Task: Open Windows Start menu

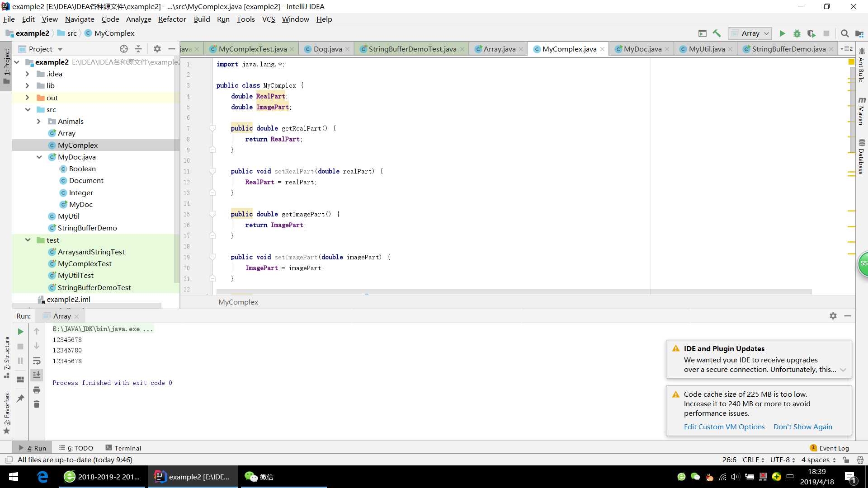Action: coord(14,477)
